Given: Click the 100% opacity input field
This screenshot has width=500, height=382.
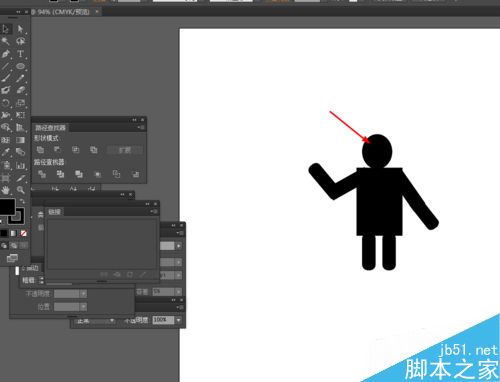Looking at the screenshot, I should tap(163, 320).
